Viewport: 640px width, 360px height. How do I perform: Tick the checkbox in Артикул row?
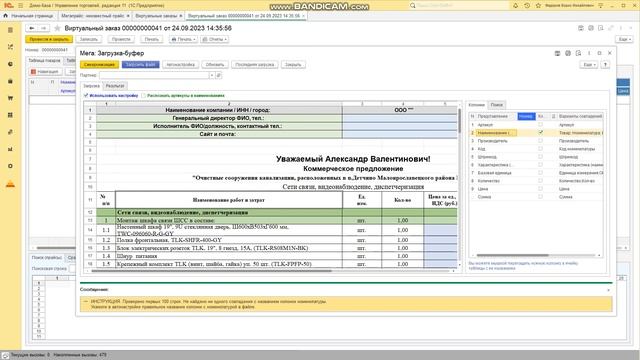tap(540, 124)
